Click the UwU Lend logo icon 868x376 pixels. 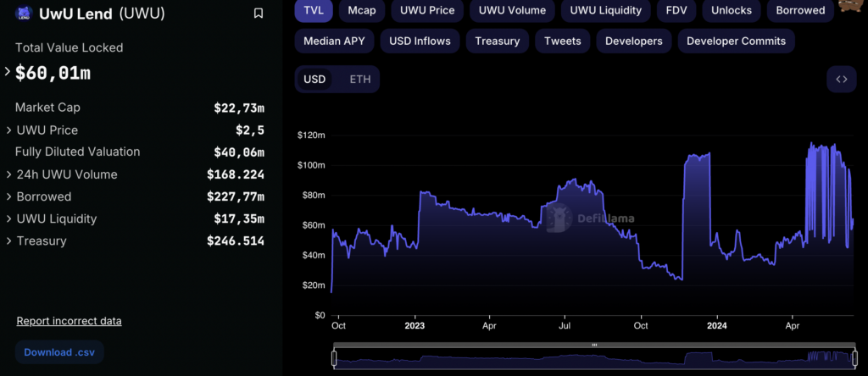pos(24,14)
